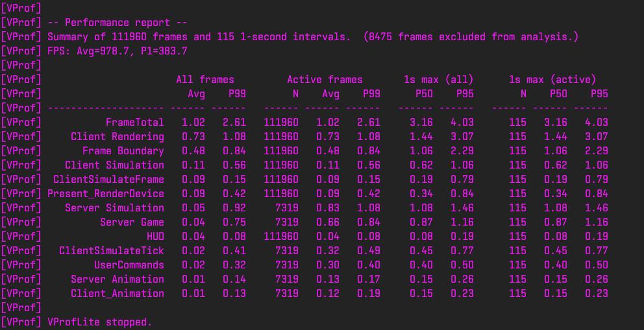Click the 'ClientSimulateTick' row label
Image resolution: width=644 pixels, height=330 pixels.
[111, 251]
